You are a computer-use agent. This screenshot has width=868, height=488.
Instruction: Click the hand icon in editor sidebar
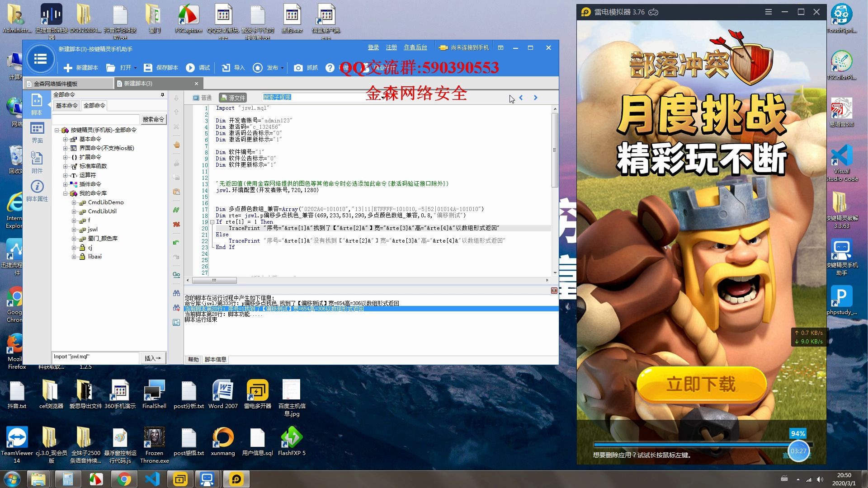click(176, 145)
